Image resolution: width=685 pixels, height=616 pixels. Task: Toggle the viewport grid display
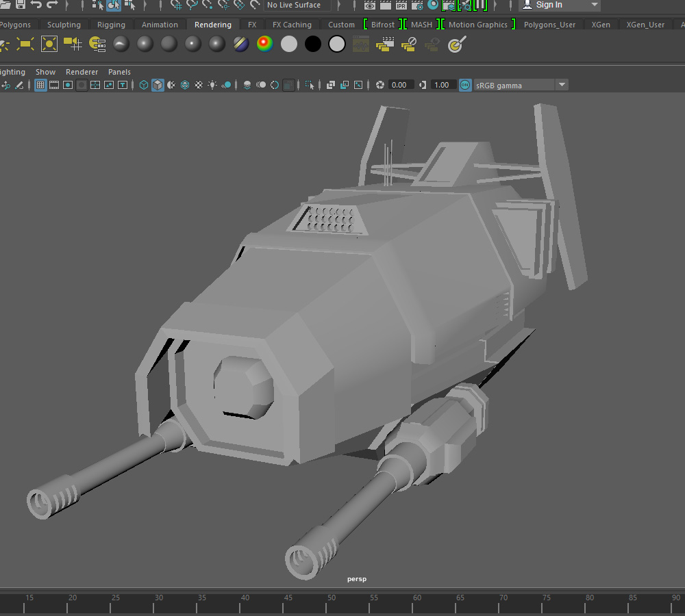tap(40, 85)
